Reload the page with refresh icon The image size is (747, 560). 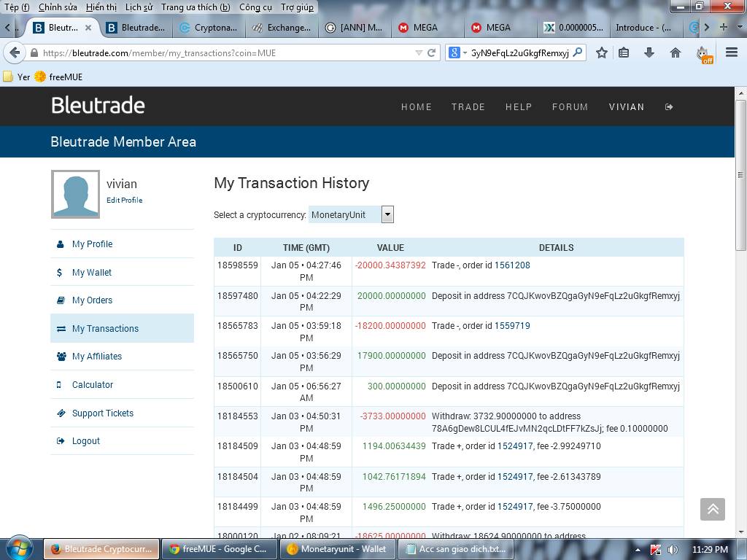(x=432, y=52)
